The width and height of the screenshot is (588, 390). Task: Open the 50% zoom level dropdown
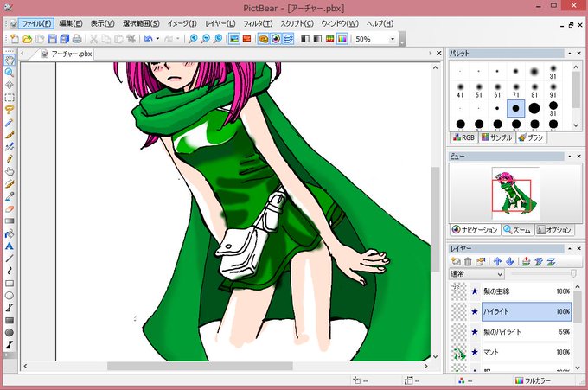[393, 39]
